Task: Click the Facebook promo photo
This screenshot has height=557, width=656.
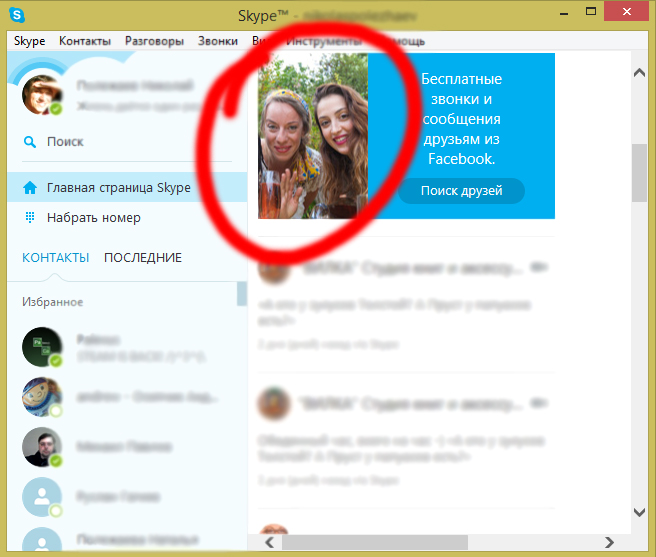Action: point(313,136)
